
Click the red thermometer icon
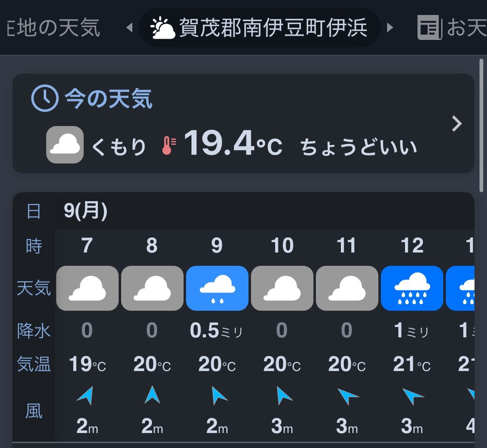tap(169, 145)
